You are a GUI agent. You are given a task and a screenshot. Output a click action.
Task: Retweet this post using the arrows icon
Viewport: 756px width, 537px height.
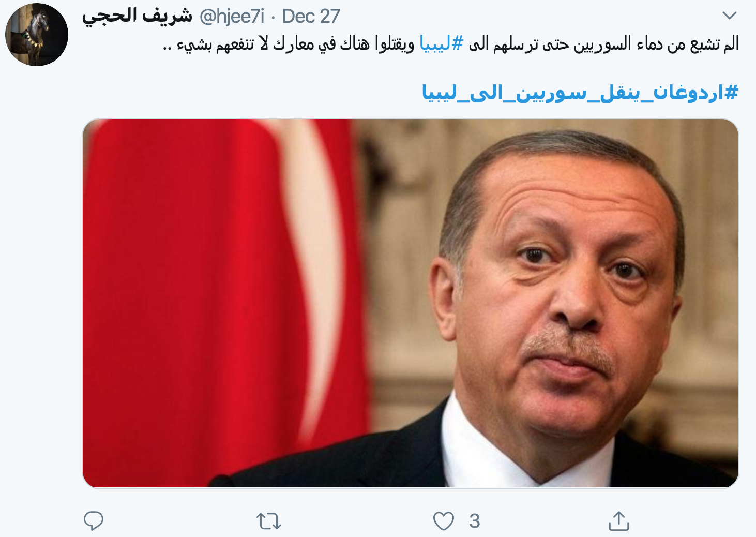[x=269, y=521]
